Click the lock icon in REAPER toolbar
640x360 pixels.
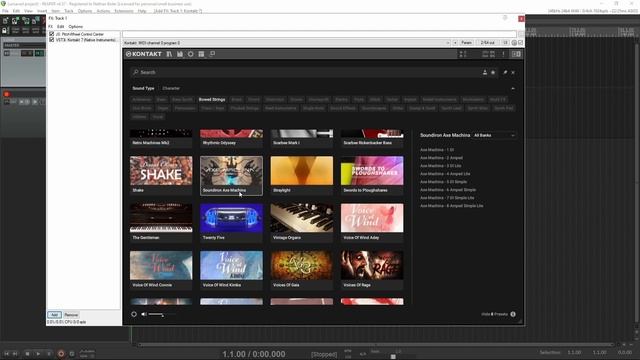[x=5, y=30]
